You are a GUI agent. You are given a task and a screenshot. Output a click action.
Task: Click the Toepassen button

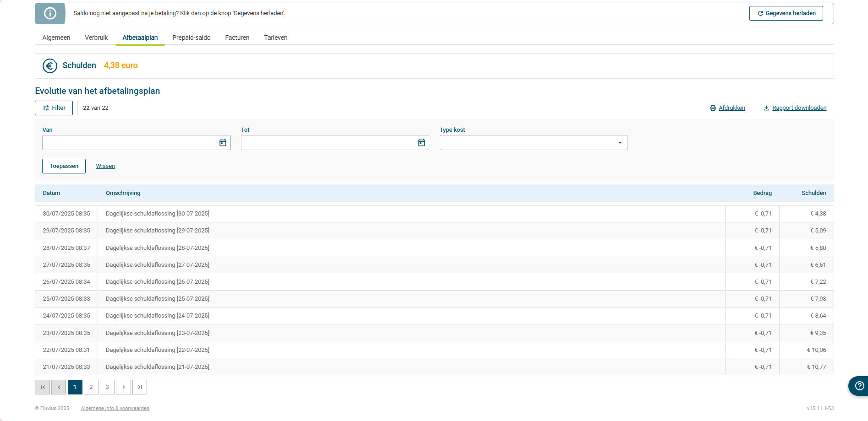click(64, 166)
